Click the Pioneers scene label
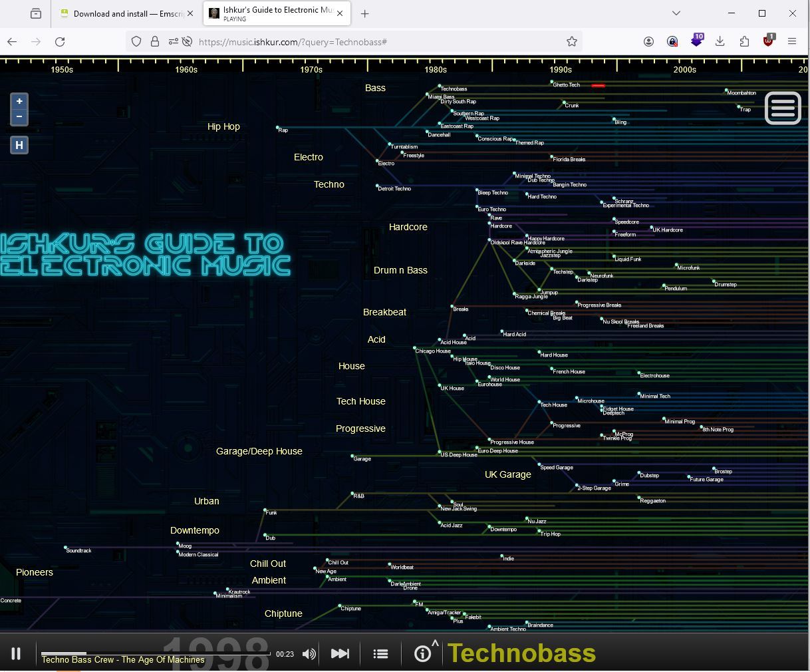 pyautogui.click(x=35, y=572)
